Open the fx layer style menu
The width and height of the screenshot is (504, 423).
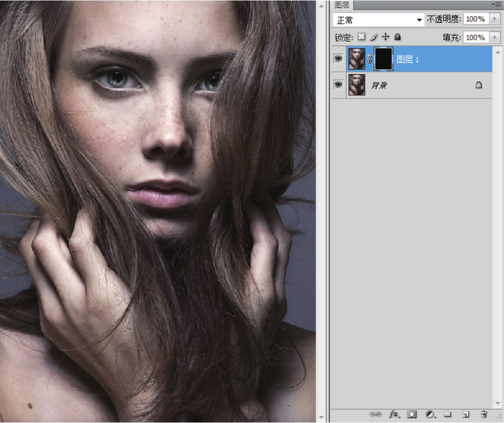point(394,414)
